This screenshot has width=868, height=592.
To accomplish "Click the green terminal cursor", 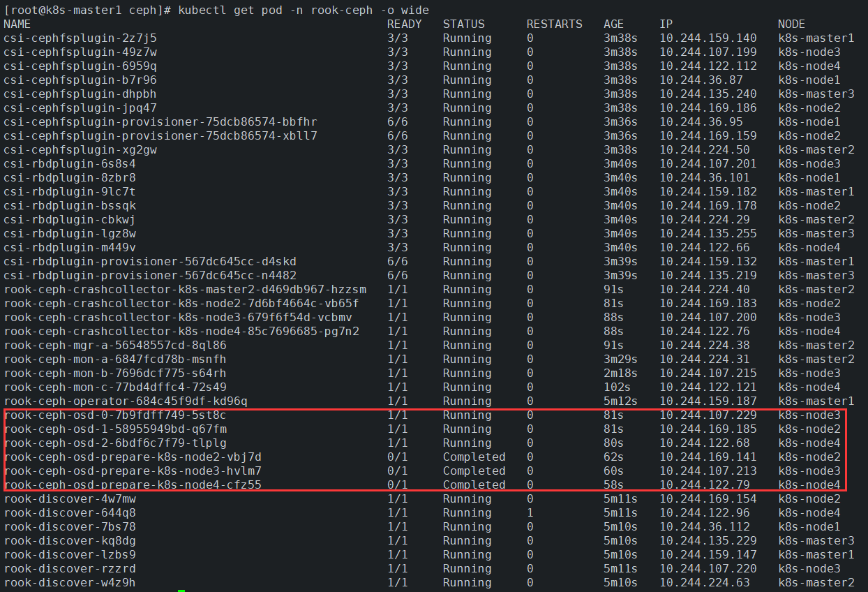I will [x=181, y=591].
